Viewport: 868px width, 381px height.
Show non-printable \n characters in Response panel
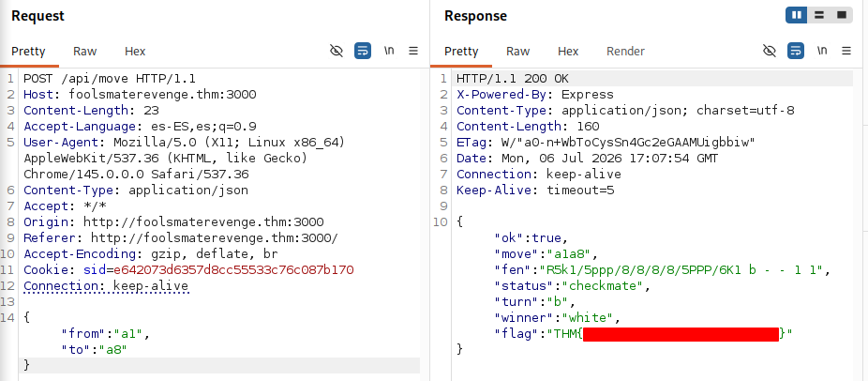[822, 51]
